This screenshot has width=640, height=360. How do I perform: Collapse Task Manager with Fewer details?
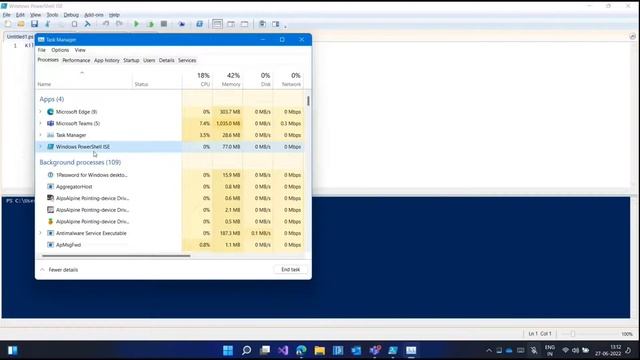(59, 270)
